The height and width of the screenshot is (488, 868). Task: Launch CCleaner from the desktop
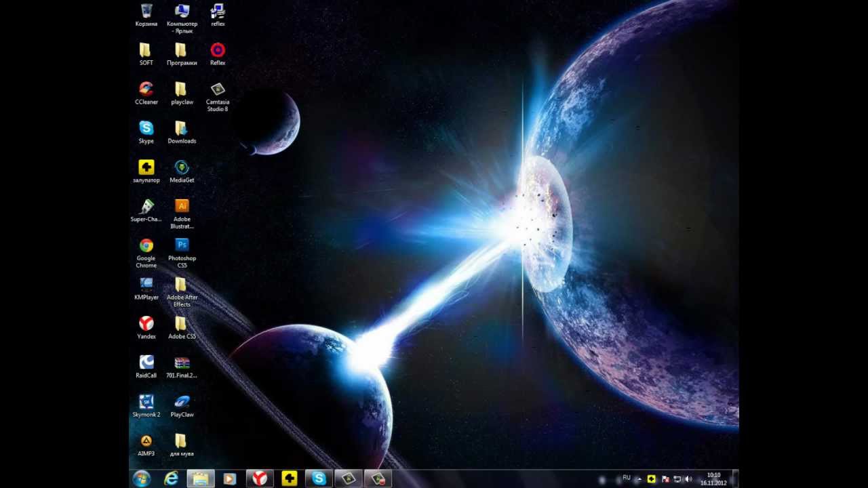point(146,94)
